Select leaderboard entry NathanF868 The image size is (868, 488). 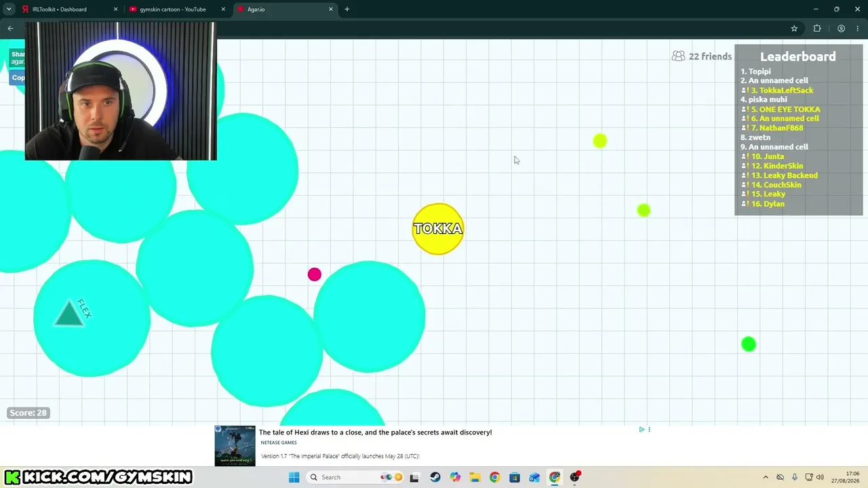pos(772,128)
